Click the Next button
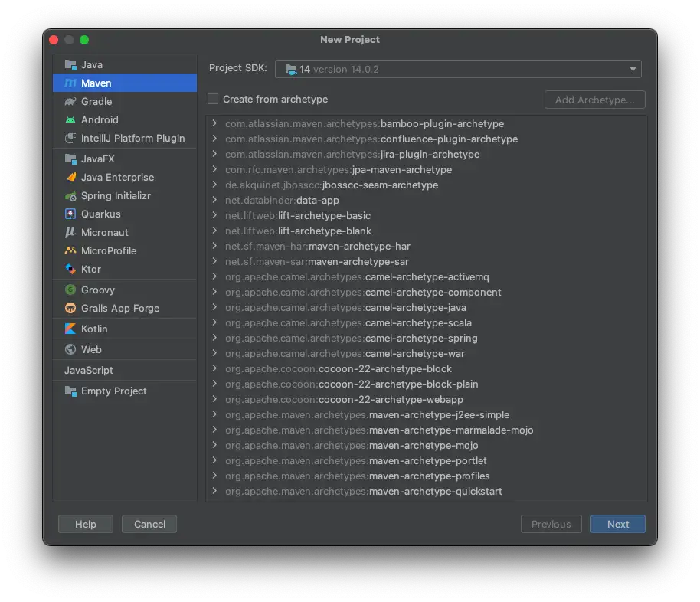Screen dimensions: 700x602 (x=618, y=524)
